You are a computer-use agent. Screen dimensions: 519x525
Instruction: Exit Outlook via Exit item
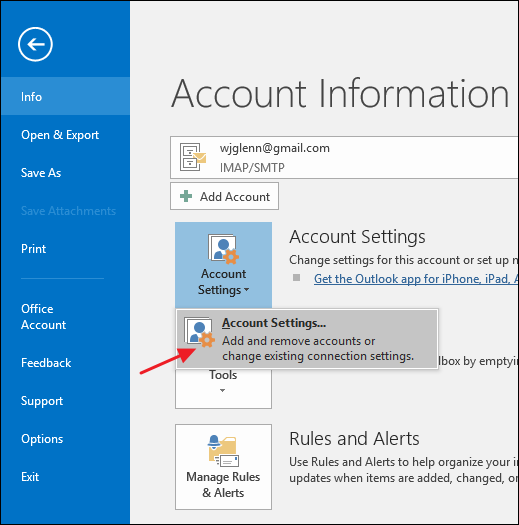tap(65, 477)
